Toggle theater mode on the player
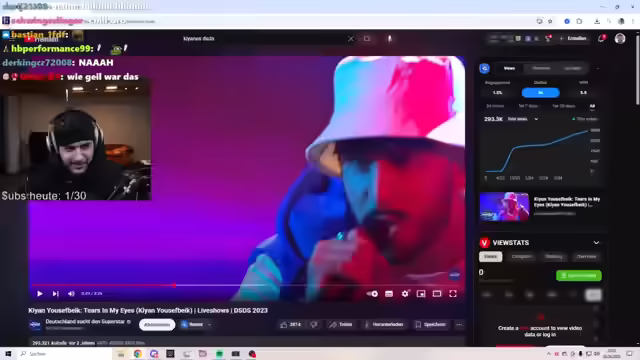This screenshot has height=360, width=640. pyautogui.click(x=437, y=293)
